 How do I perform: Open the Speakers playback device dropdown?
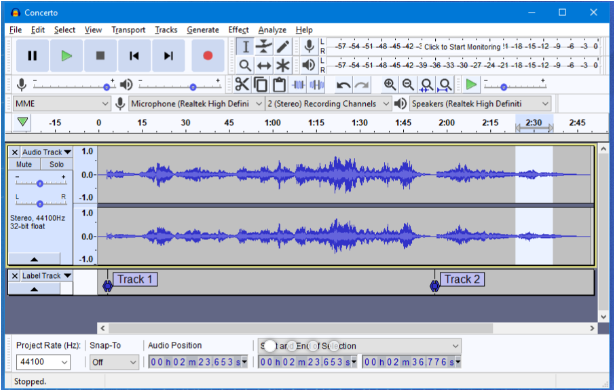click(480, 104)
